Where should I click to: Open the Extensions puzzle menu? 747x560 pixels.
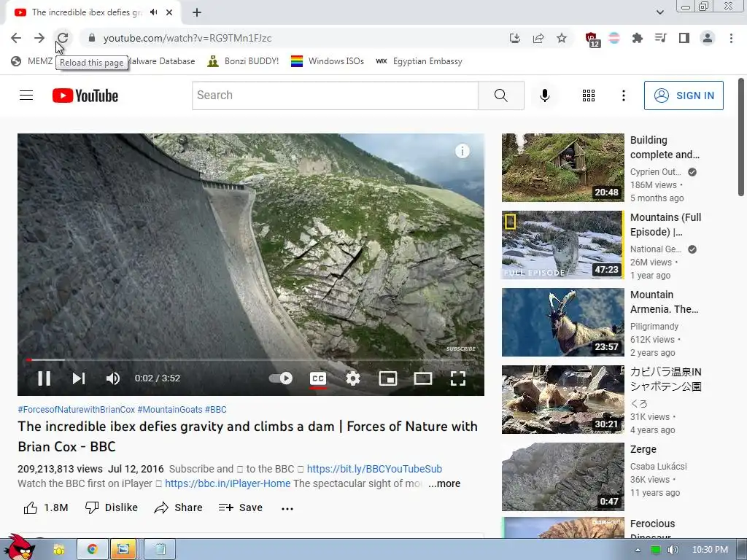click(637, 38)
